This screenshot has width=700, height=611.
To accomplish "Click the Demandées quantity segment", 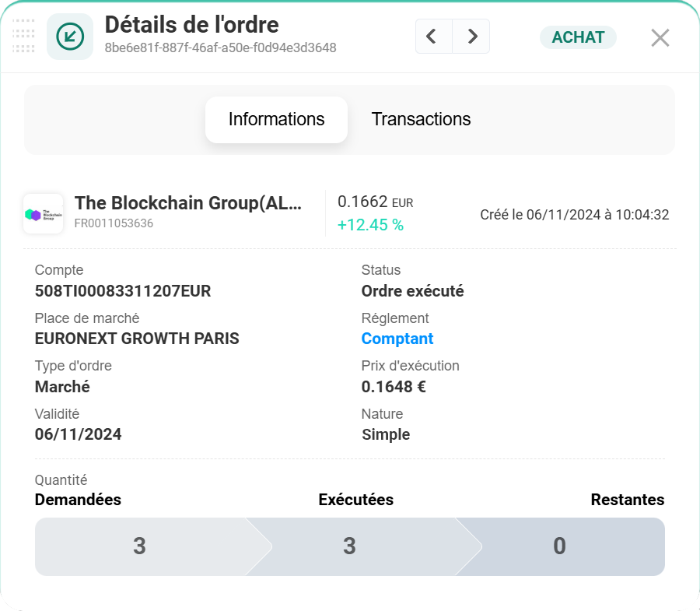I will click(x=140, y=546).
